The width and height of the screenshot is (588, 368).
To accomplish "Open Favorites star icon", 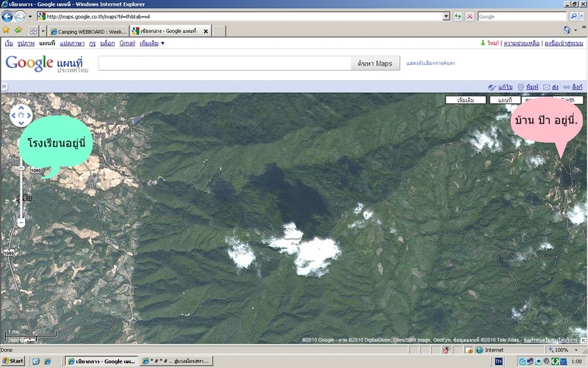I will coord(7,31).
